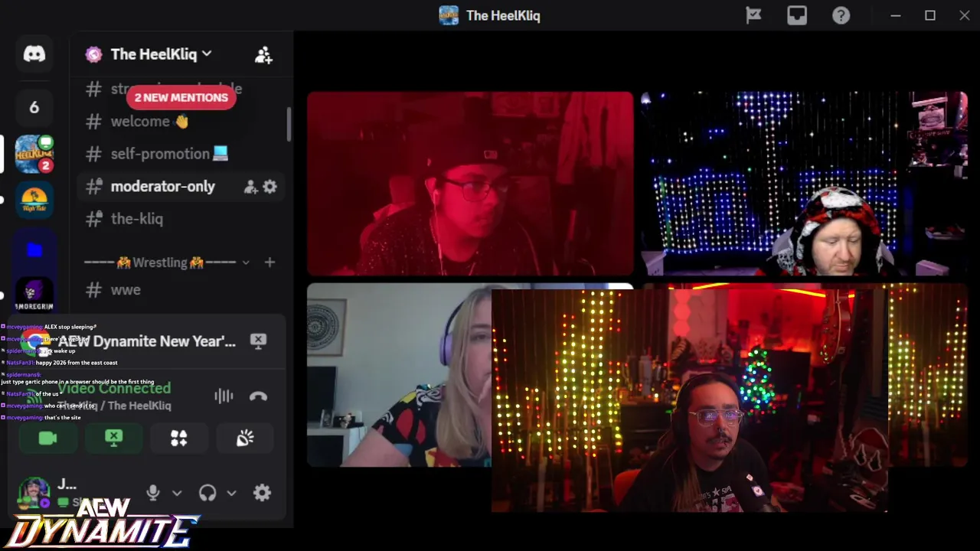The image size is (980, 551).
Task: Open the inbox icon in the title bar
Action: (797, 15)
